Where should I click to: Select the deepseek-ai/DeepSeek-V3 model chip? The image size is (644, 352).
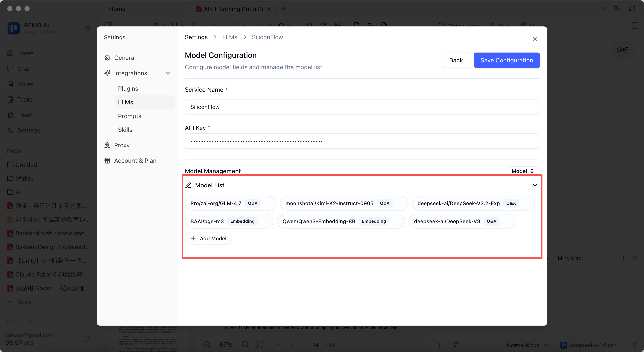pos(462,221)
